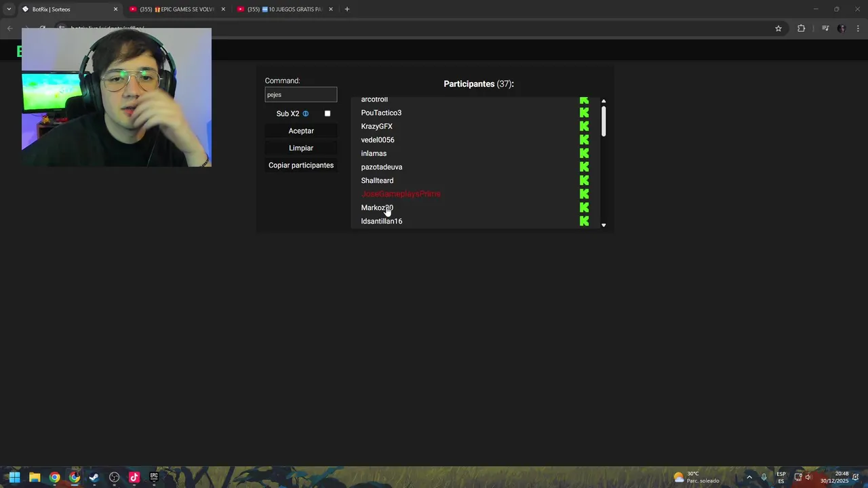Open the Windows Start menu
Screen dimensions: 868x488
point(14,477)
